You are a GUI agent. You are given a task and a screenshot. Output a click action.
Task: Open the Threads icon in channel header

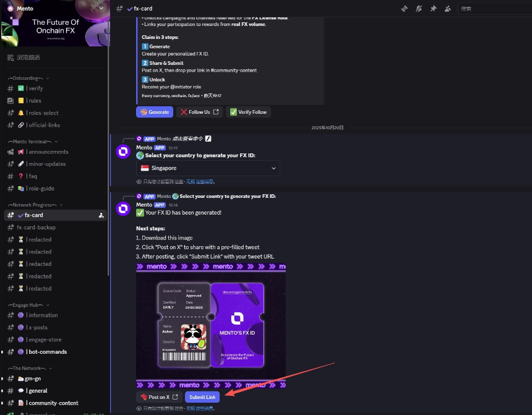click(405, 9)
